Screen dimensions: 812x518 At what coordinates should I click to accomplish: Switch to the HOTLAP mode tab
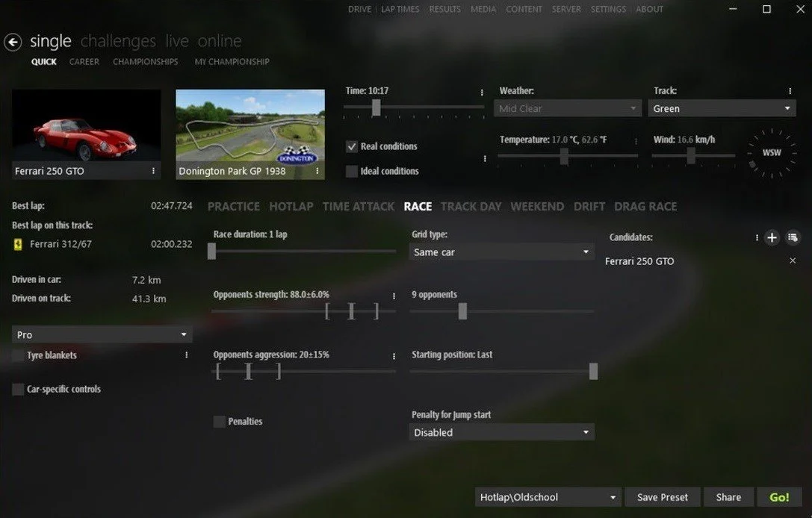(291, 207)
